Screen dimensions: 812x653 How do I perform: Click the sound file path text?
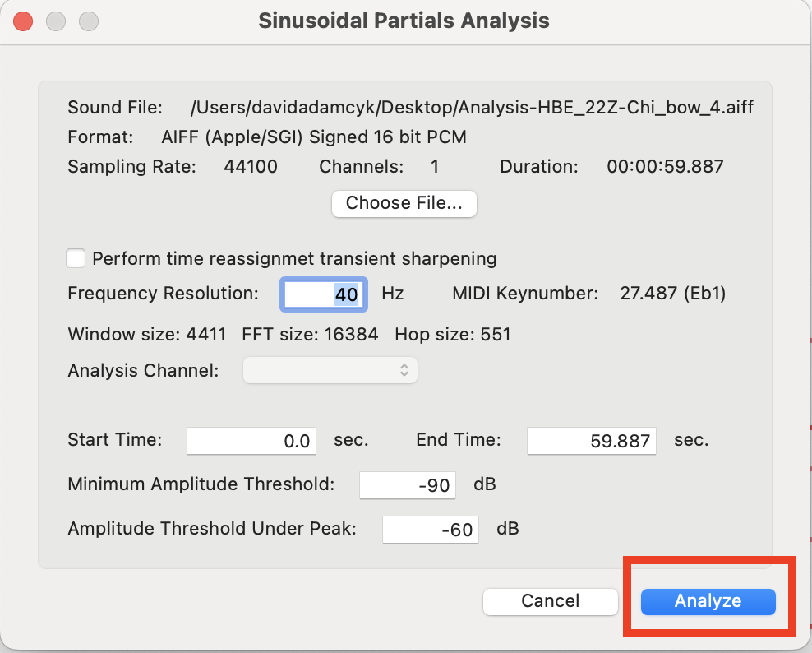click(x=472, y=108)
